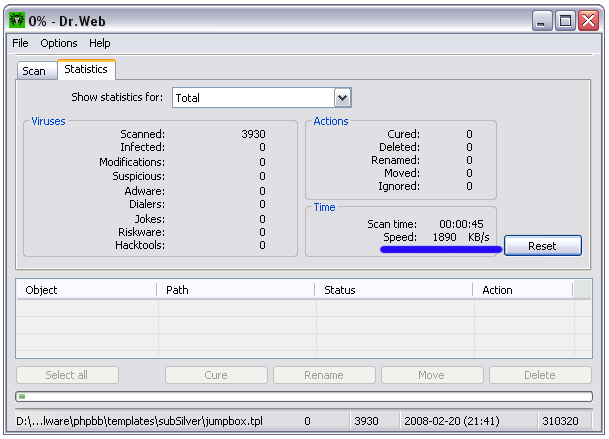The width and height of the screenshot is (609, 439).
Task: Click the Suspicious label
Action: click(139, 176)
